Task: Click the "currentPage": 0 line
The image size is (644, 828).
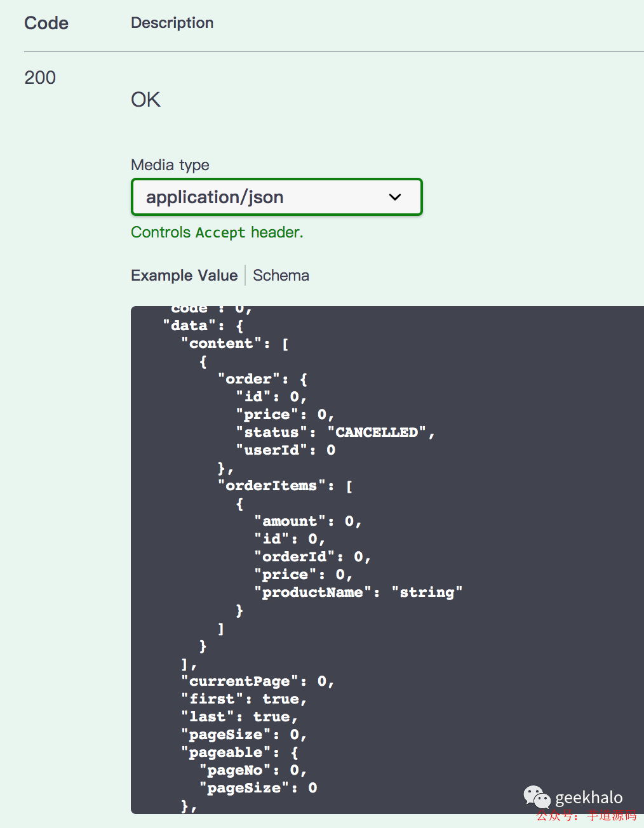Action: click(258, 681)
